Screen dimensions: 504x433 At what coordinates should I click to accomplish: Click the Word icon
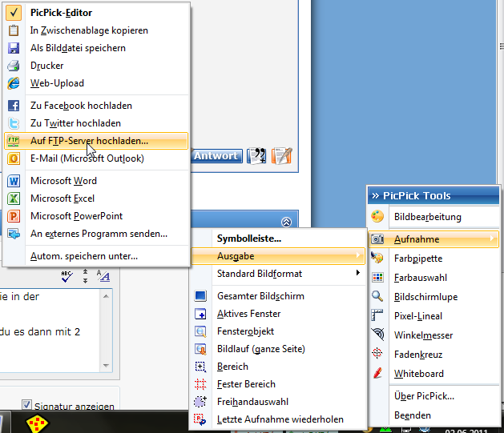point(14,181)
